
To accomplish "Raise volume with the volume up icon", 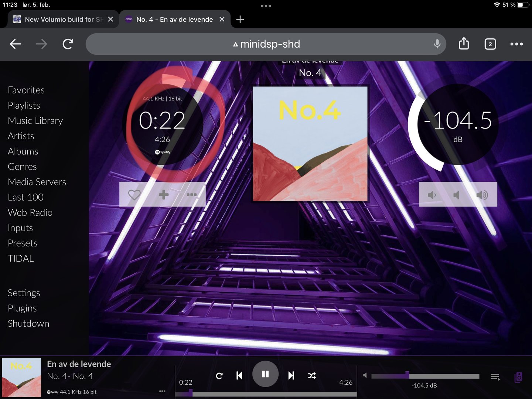I will pyautogui.click(x=482, y=195).
